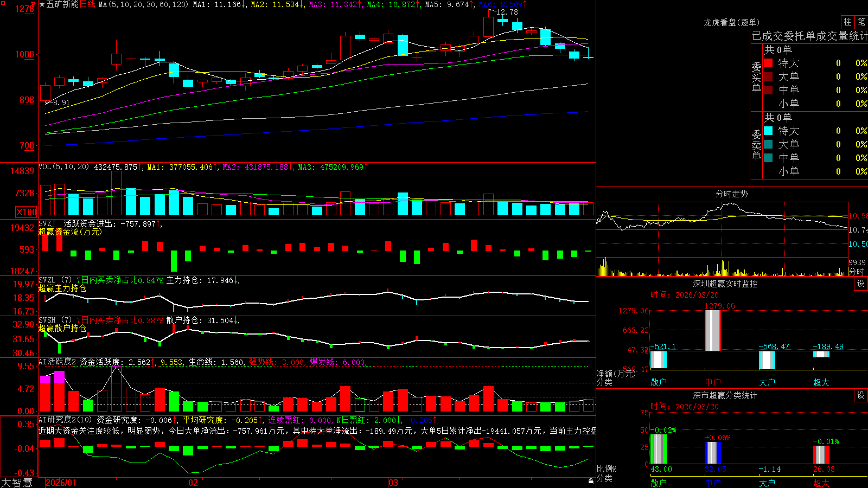Click the 8.91 low price marker
This screenshot has width=868, height=488.
(61, 102)
